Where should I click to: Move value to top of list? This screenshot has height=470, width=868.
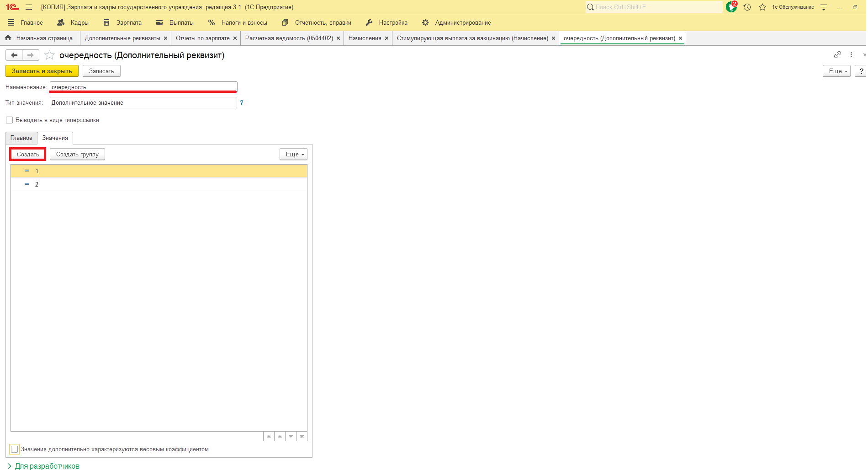tap(269, 436)
